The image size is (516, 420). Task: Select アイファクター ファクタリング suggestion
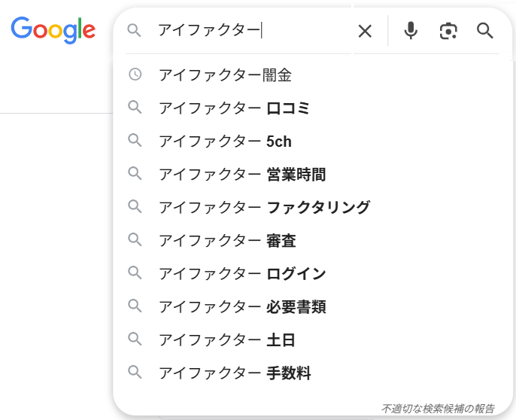[x=264, y=207]
